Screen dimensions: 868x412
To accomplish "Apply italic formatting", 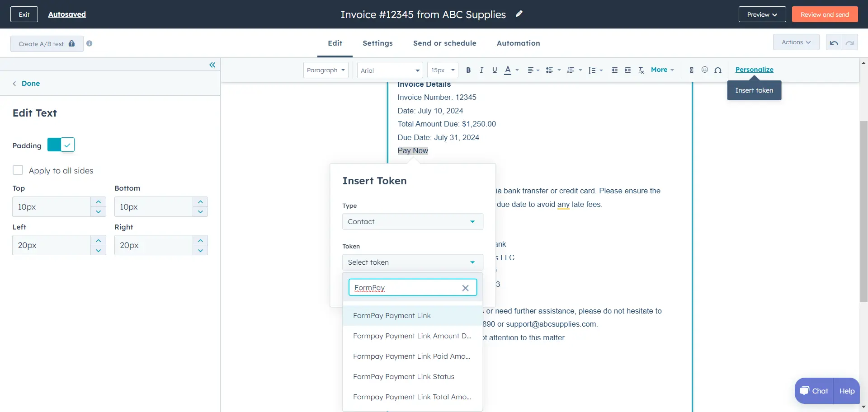I will click(x=481, y=70).
